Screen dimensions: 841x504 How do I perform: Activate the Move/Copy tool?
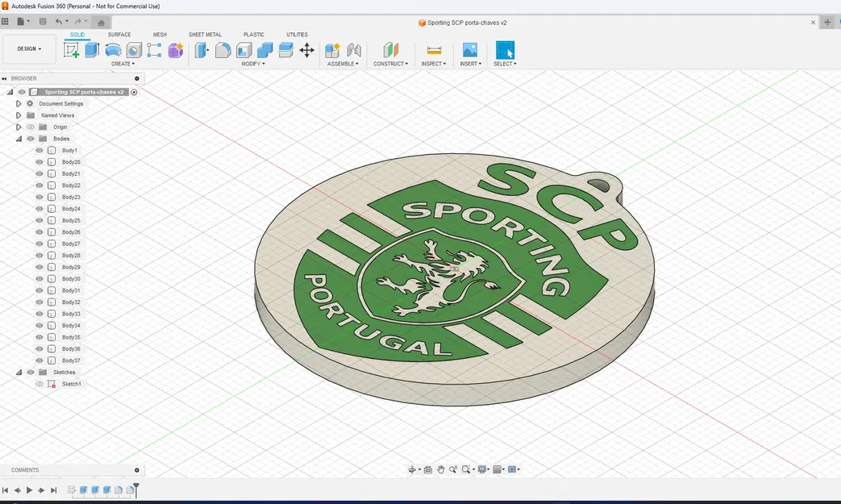(x=307, y=50)
